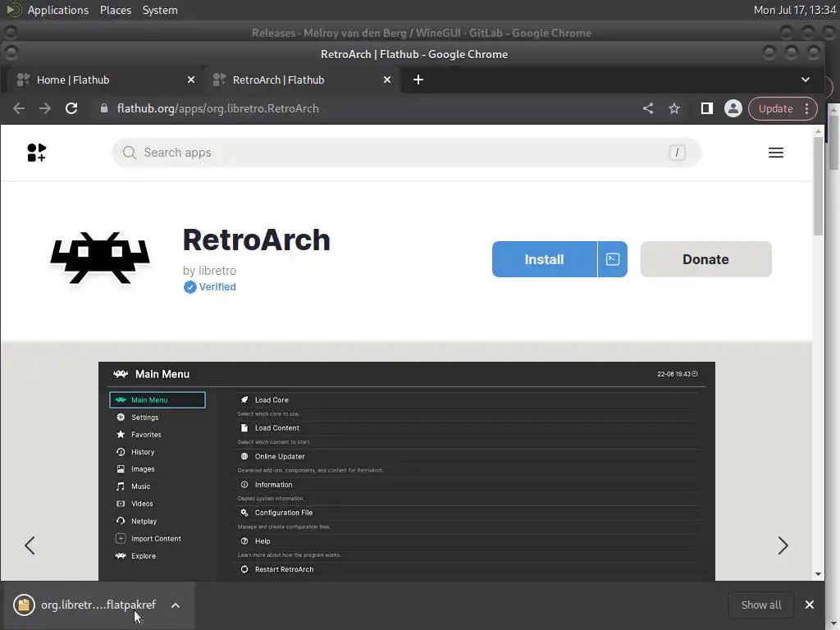840x630 pixels.
Task: Open the RetroArch Main Menu screenshot
Action: click(407, 471)
